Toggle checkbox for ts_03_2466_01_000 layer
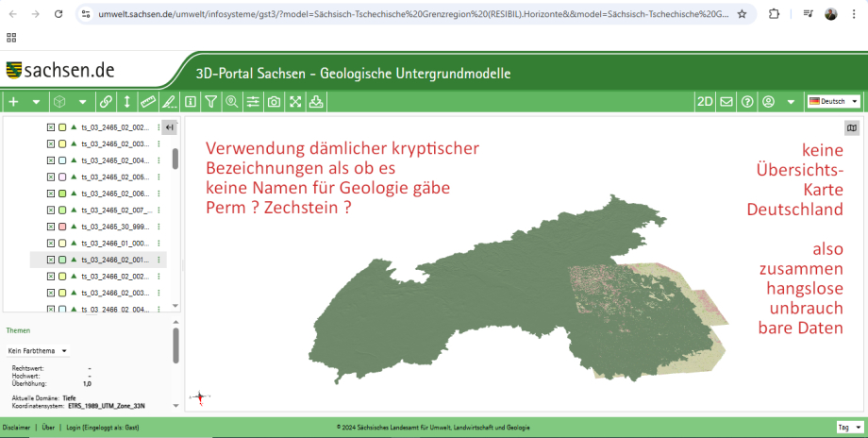 point(51,243)
